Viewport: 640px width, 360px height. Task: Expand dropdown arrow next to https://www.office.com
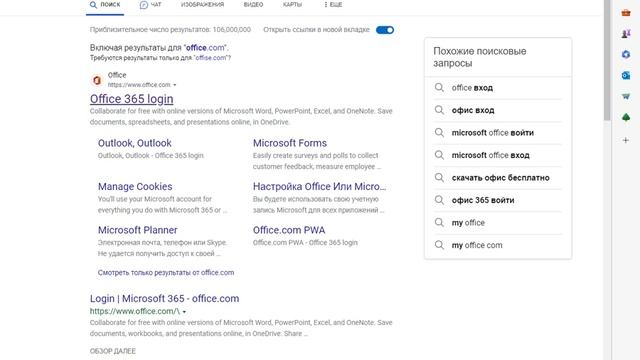tap(175, 85)
